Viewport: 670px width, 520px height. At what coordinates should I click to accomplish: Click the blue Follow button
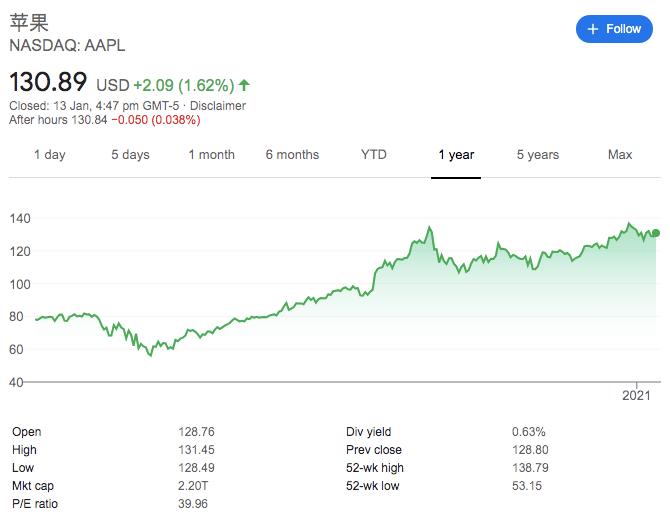(614, 29)
